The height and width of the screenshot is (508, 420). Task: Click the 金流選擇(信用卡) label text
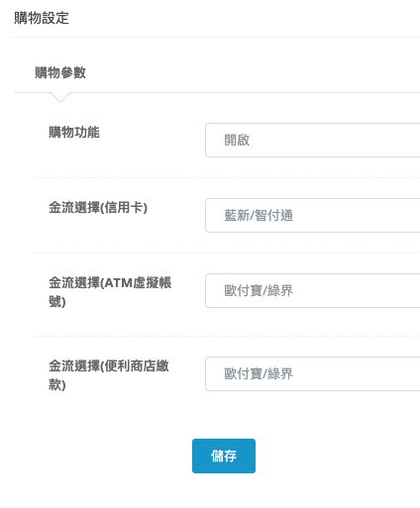point(98,208)
